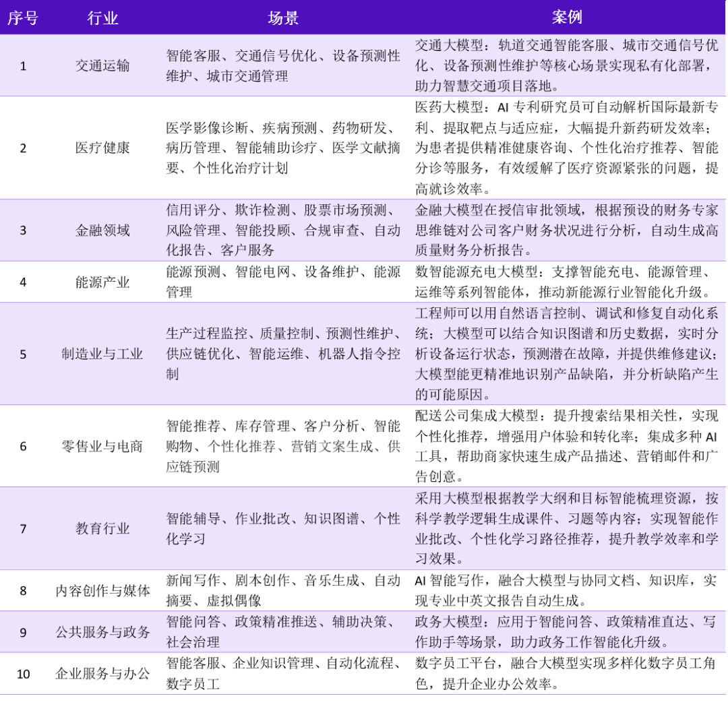Click row number 4 cell
The width and height of the screenshot is (728, 717).
[x=23, y=282]
